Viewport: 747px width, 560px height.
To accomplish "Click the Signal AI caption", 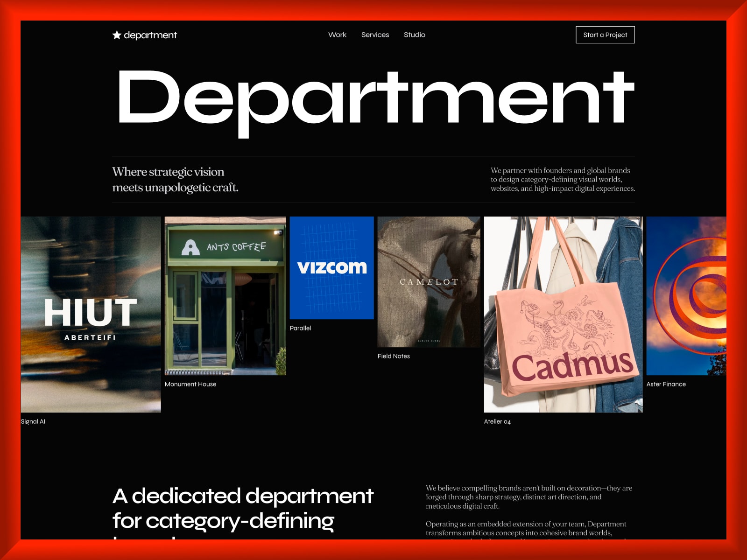I will tap(33, 421).
